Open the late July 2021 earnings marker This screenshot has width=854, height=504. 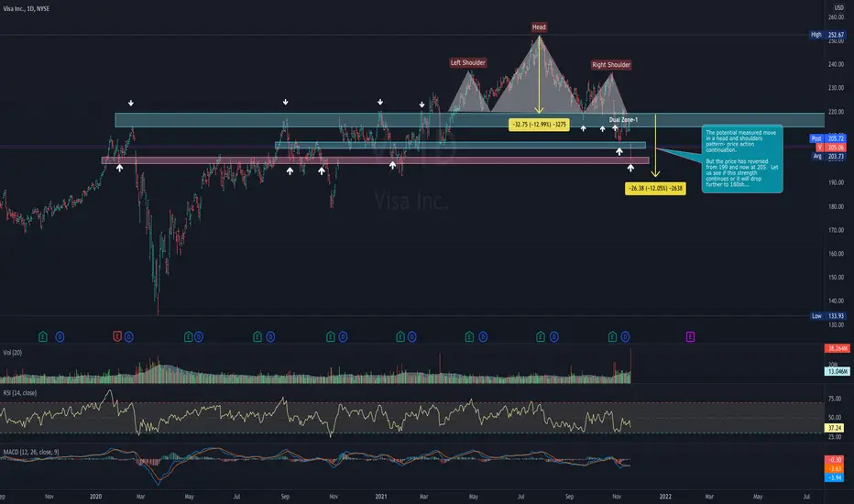pos(541,336)
